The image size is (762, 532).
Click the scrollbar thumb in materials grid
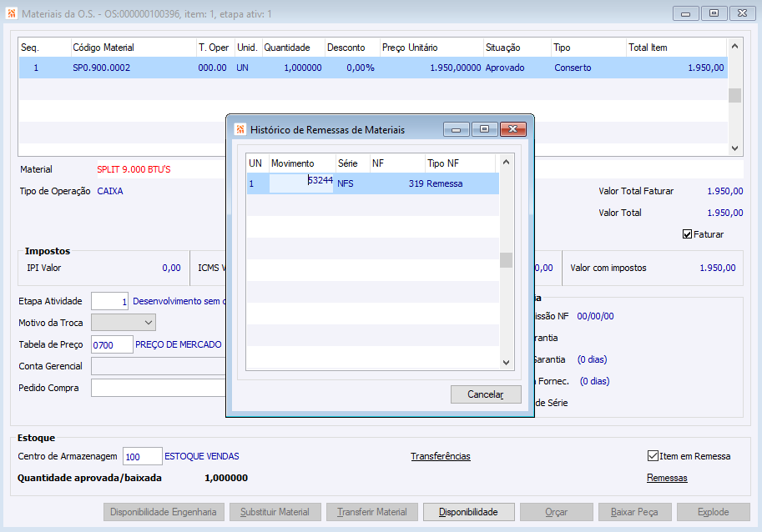(734, 96)
